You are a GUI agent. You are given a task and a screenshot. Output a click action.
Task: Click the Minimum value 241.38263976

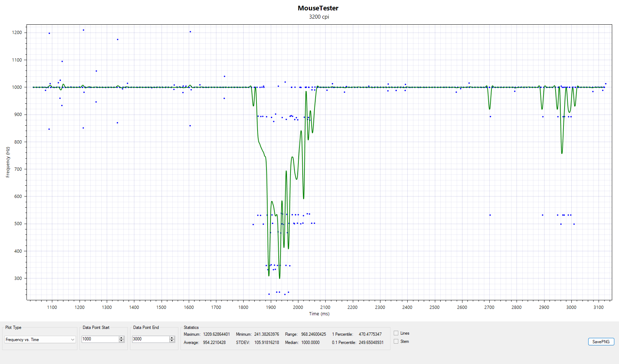267,334
